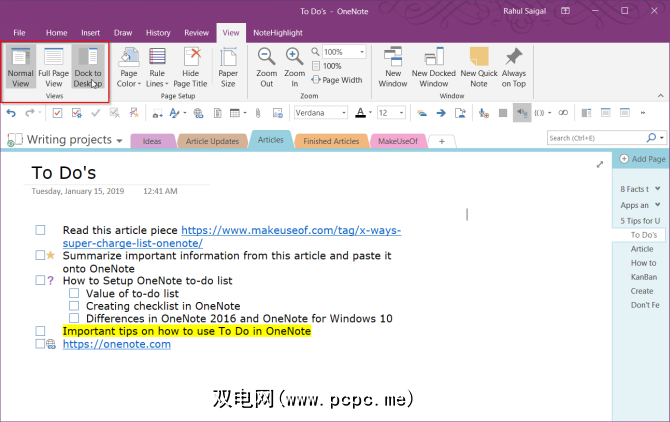The width and height of the screenshot is (670, 422).
Task: Open the File menu
Action: pyautogui.click(x=19, y=32)
